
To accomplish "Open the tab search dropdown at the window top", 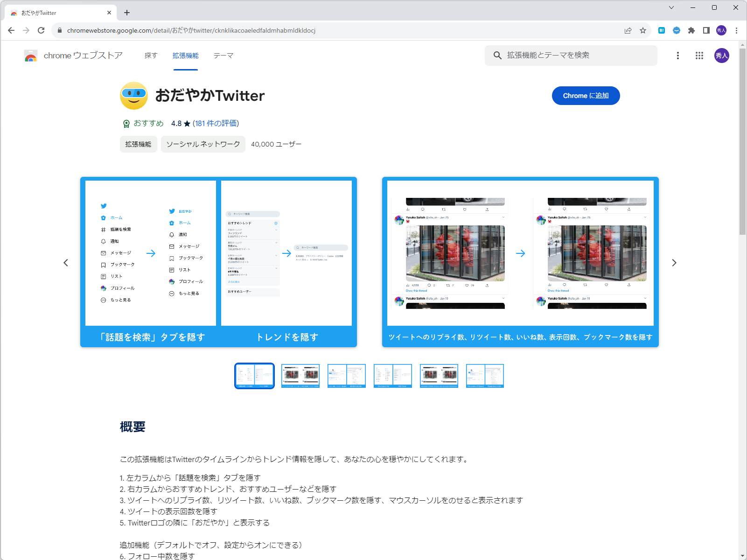I will 671,7.
